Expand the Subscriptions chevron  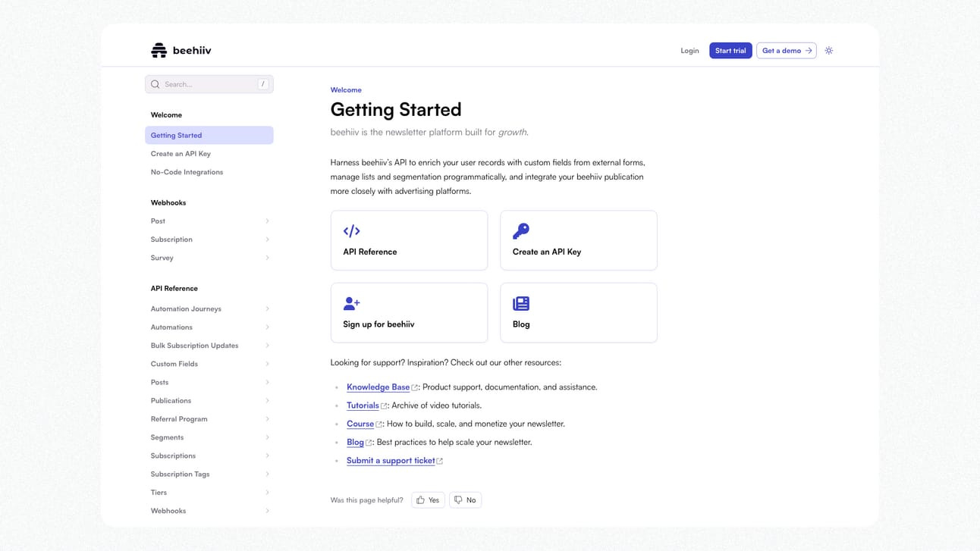point(267,456)
